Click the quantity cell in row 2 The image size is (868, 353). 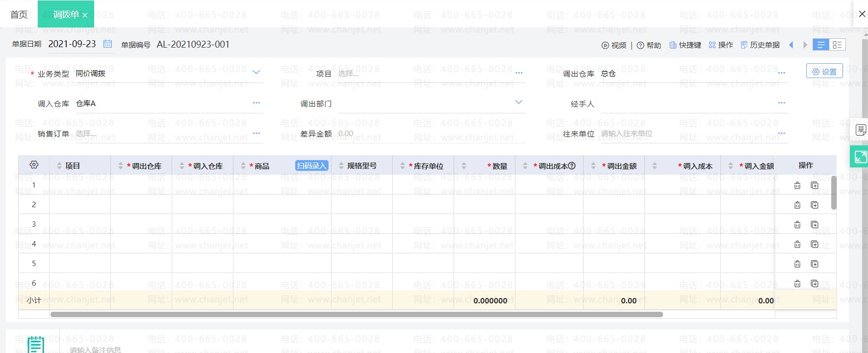coord(485,204)
